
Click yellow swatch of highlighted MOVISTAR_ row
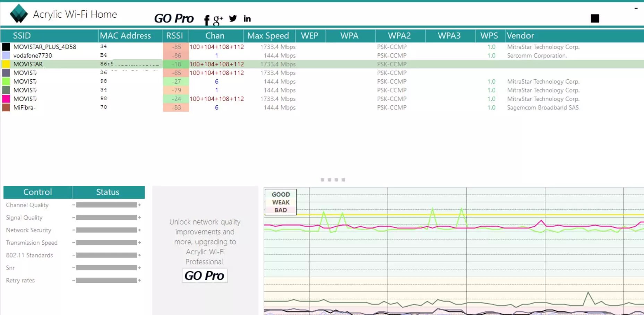click(x=6, y=64)
